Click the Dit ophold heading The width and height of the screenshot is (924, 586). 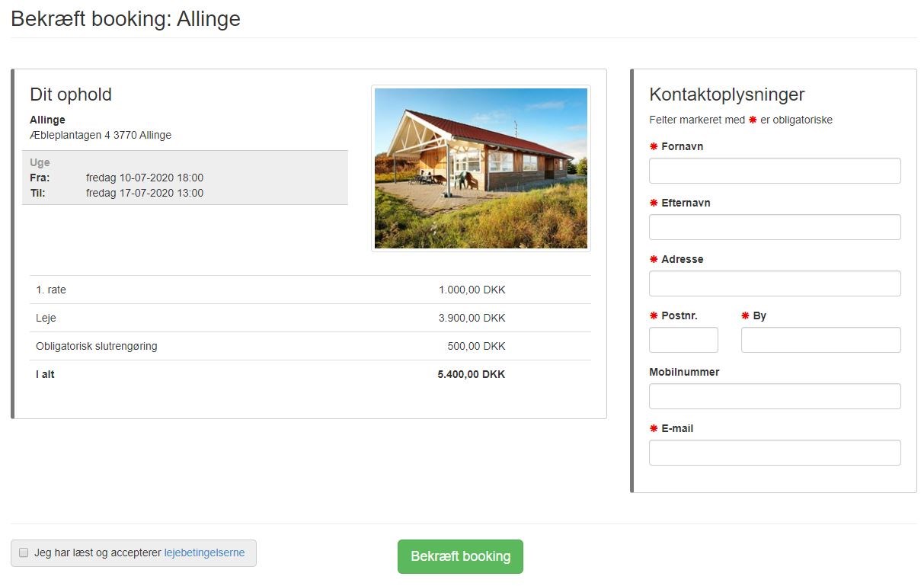71,94
